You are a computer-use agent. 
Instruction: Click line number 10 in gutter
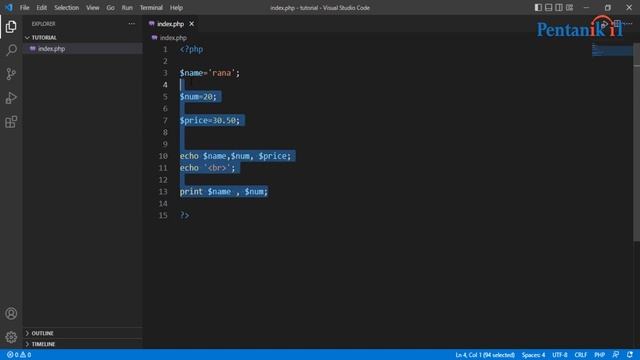point(163,156)
